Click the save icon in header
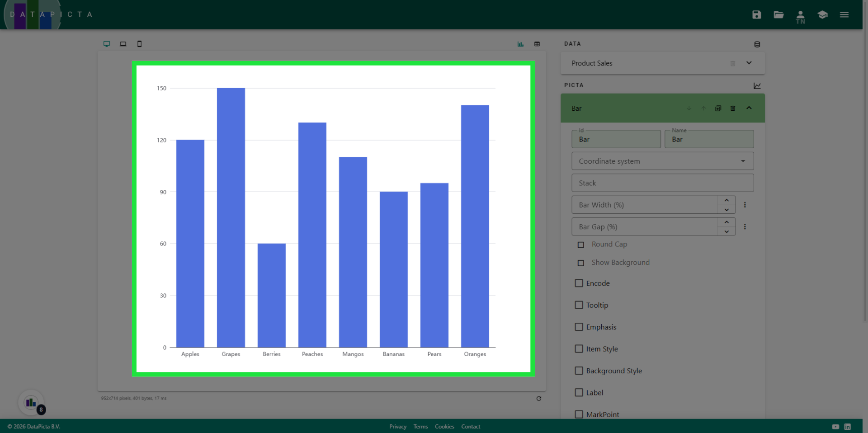This screenshot has width=868, height=433. [756, 14]
